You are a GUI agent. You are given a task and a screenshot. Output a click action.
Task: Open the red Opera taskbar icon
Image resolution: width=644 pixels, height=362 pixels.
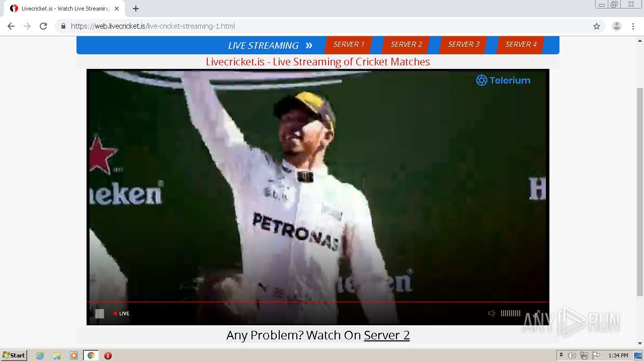point(108,355)
